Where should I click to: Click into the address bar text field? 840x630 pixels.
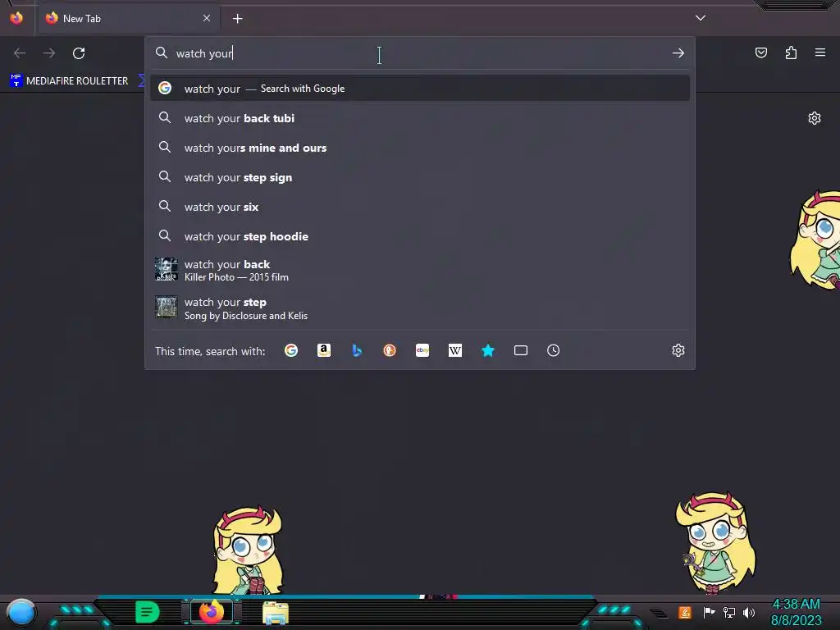[420, 53]
